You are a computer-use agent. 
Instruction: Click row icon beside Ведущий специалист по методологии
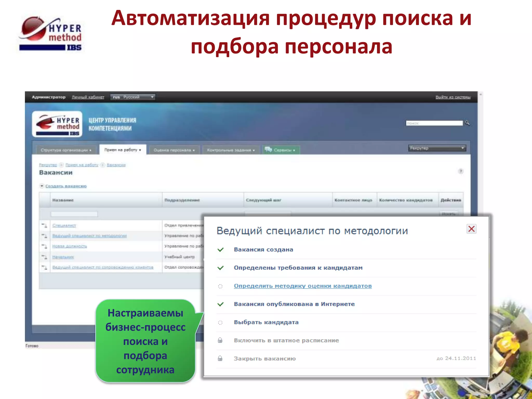(x=45, y=236)
